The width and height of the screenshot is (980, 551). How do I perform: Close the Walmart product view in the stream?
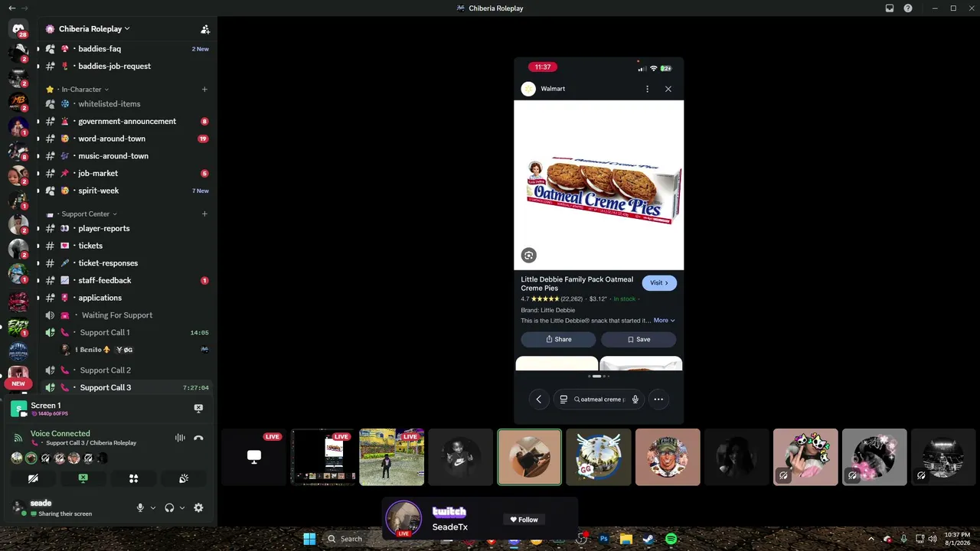coord(668,89)
